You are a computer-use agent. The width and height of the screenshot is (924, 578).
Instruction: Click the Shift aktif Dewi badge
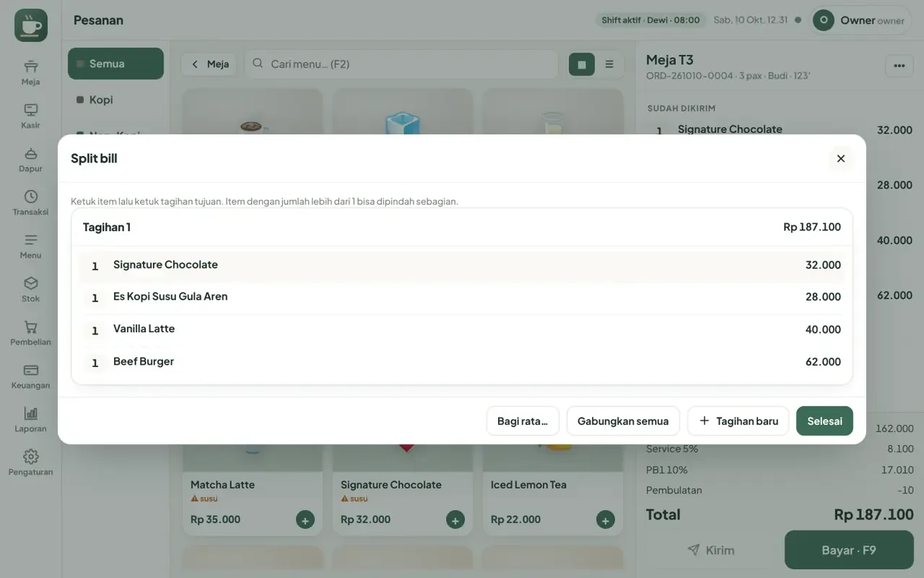(x=650, y=20)
